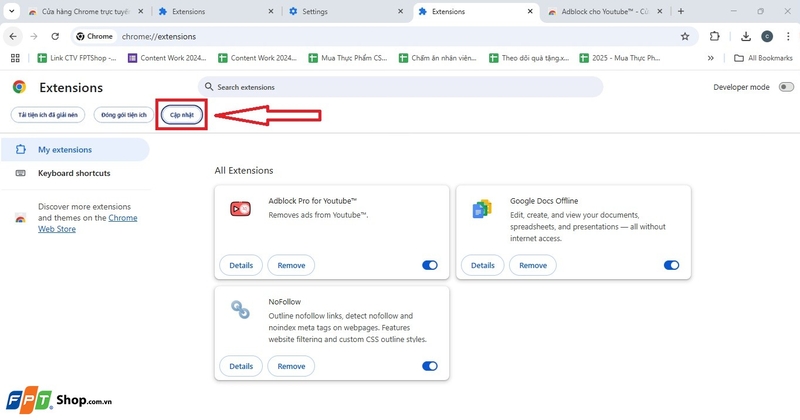Screen dimensions: 800x420
Task: Open Details for Adblock Pro for Youtube
Action: click(241, 265)
